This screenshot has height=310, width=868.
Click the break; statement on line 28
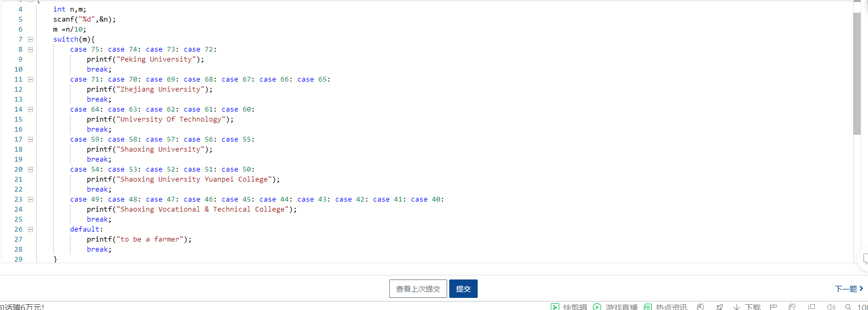[99, 249]
